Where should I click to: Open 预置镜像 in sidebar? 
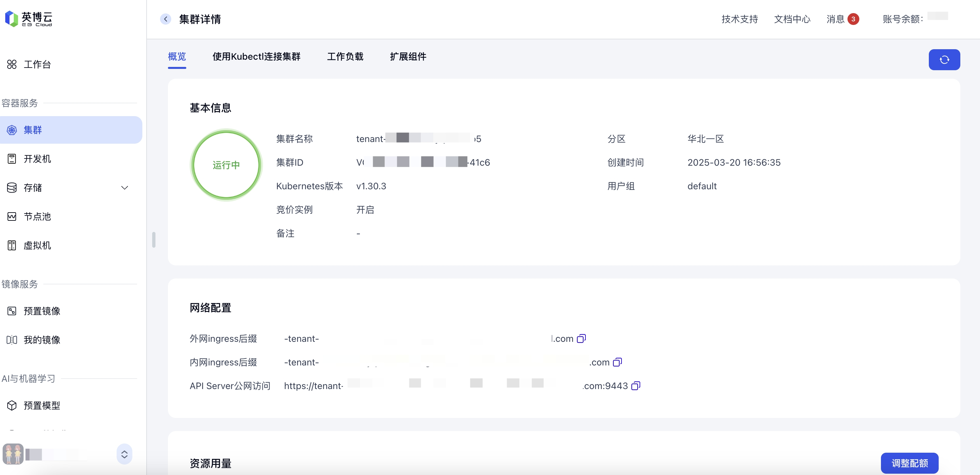point(41,311)
